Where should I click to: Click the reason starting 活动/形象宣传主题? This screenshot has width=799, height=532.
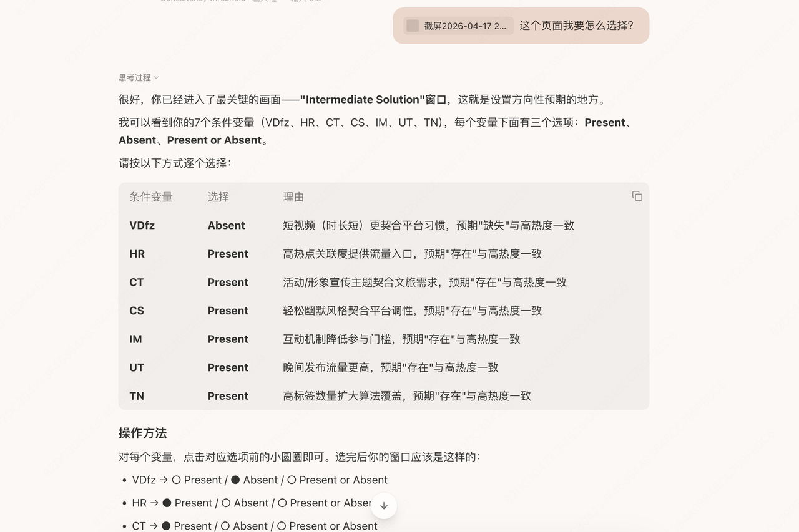[x=424, y=282]
